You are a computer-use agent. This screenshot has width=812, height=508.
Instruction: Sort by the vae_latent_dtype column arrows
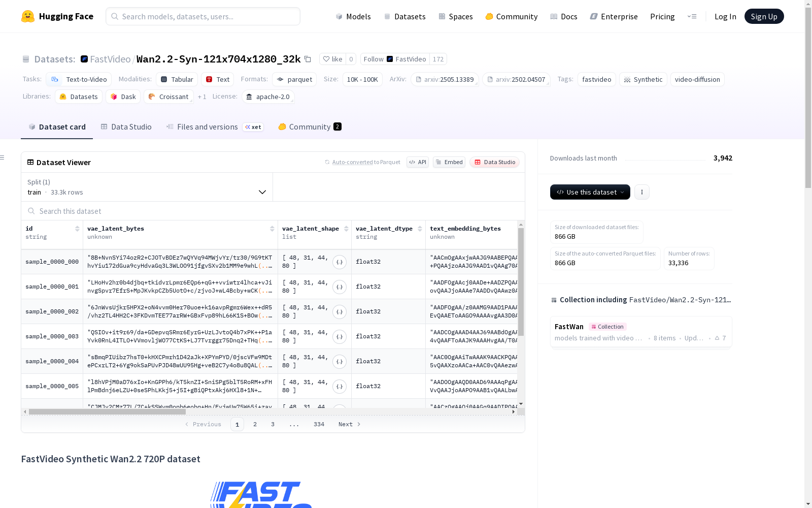pyautogui.click(x=420, y=229)
